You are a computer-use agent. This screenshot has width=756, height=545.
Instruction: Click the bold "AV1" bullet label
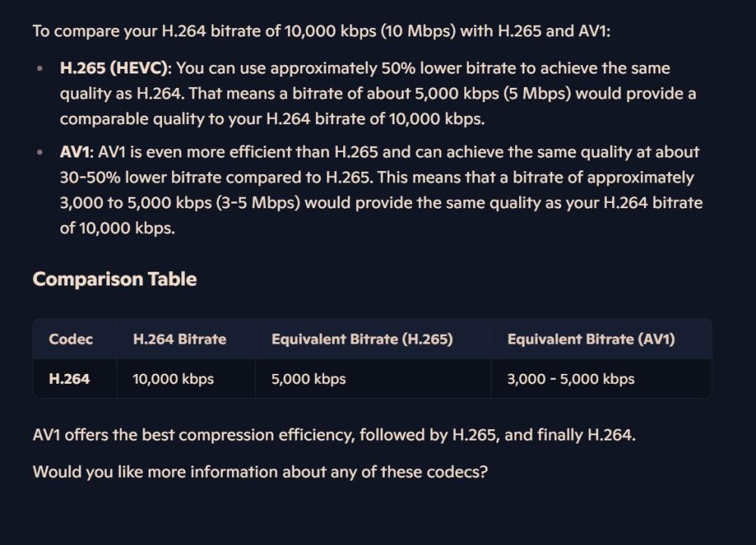pyautogui.click(x=76, y=151)
